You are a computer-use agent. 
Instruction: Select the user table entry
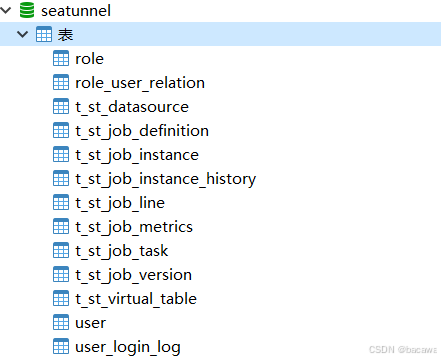[90, 323]
